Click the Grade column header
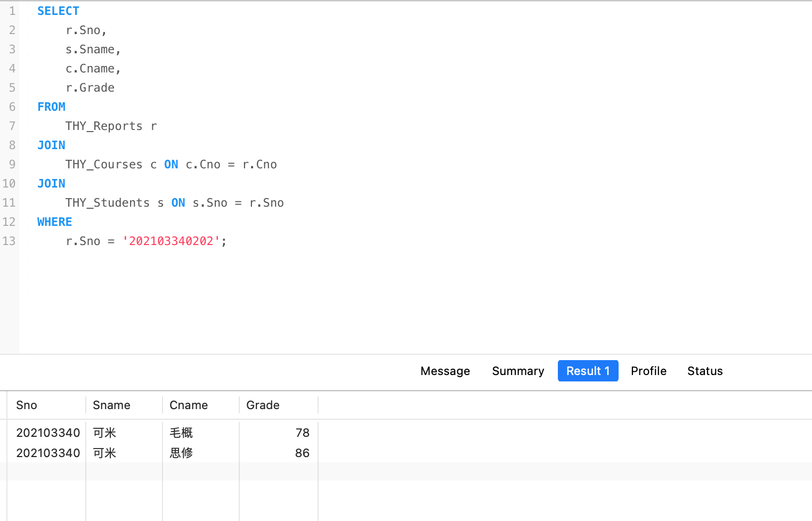This screenshot has width=812, height=521. 263,405
